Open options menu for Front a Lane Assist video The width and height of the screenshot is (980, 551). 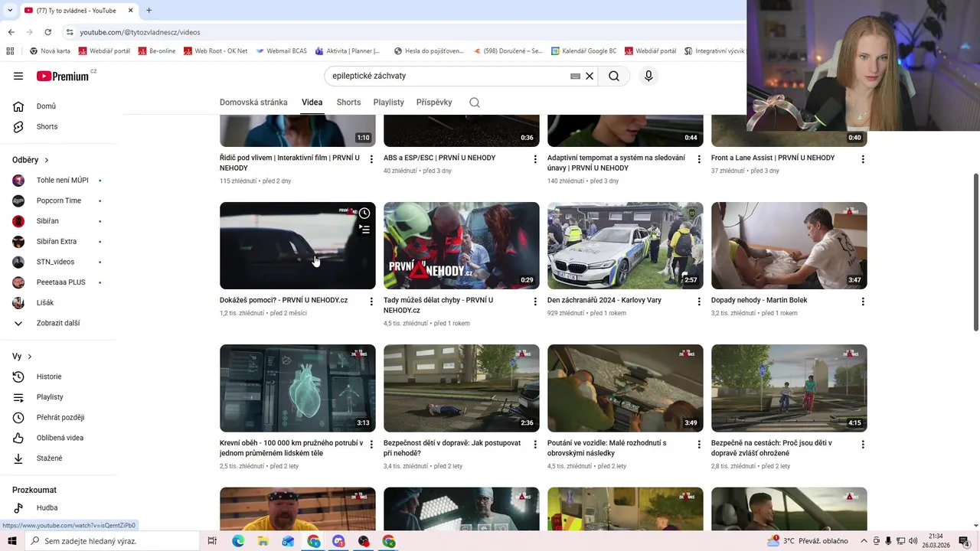(x=863, y=159)
